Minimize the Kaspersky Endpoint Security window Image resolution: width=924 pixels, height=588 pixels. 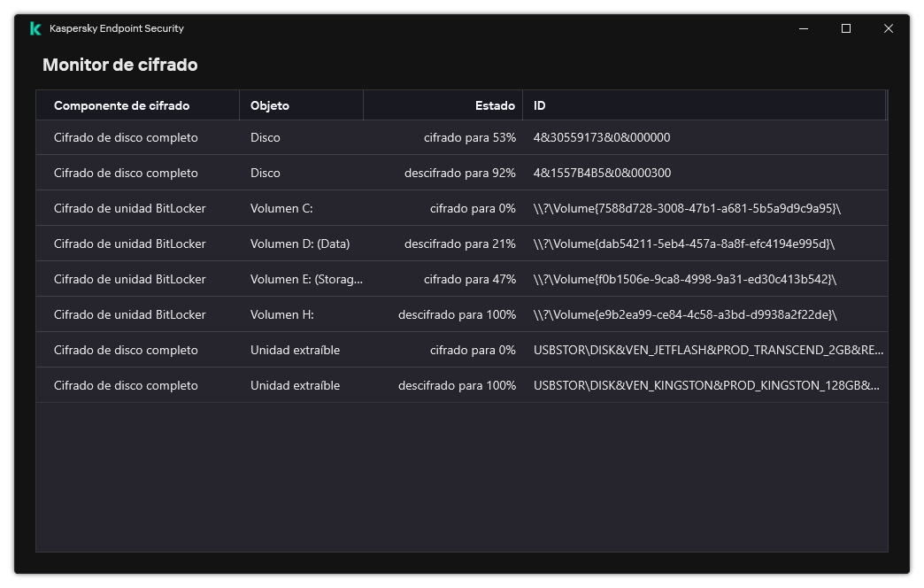click(804, 28)
